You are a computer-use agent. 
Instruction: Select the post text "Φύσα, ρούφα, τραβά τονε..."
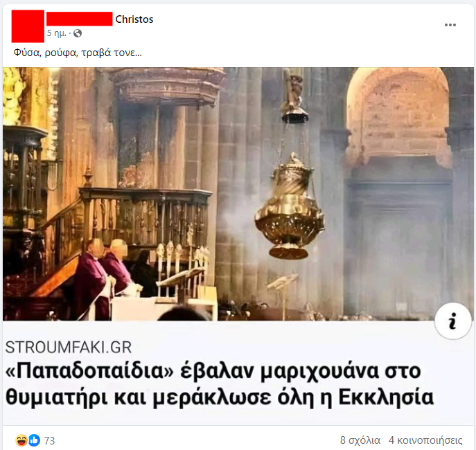(x=78, y=53)
